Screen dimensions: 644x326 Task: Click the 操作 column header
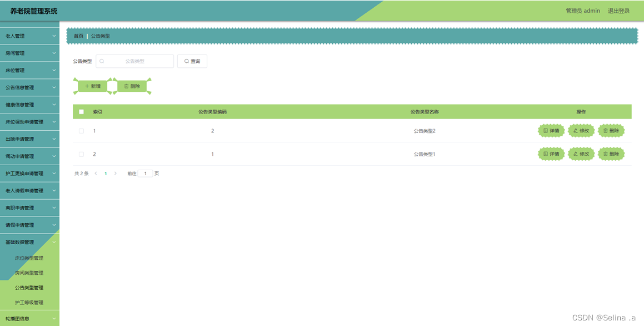coord(581,112)
